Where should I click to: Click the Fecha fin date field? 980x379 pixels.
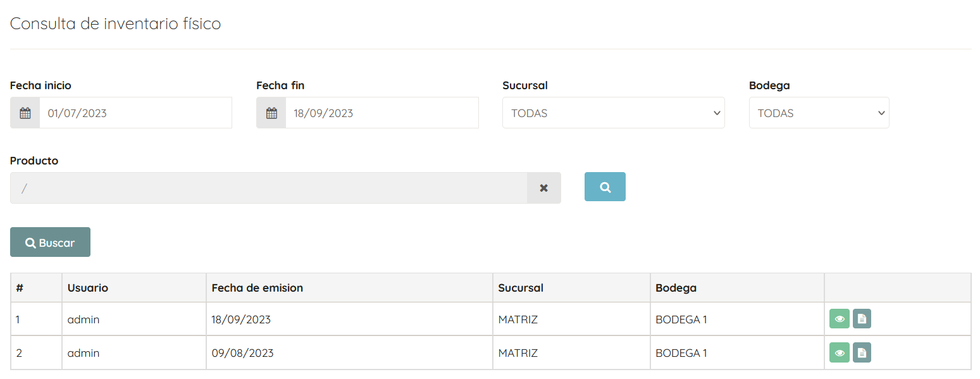tap(382, 113)
